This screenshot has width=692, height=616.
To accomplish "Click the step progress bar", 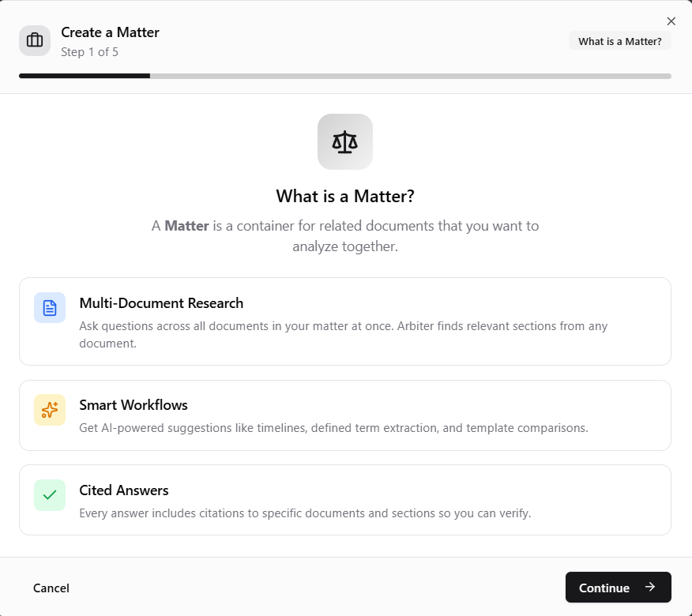I will click(345, 76).
